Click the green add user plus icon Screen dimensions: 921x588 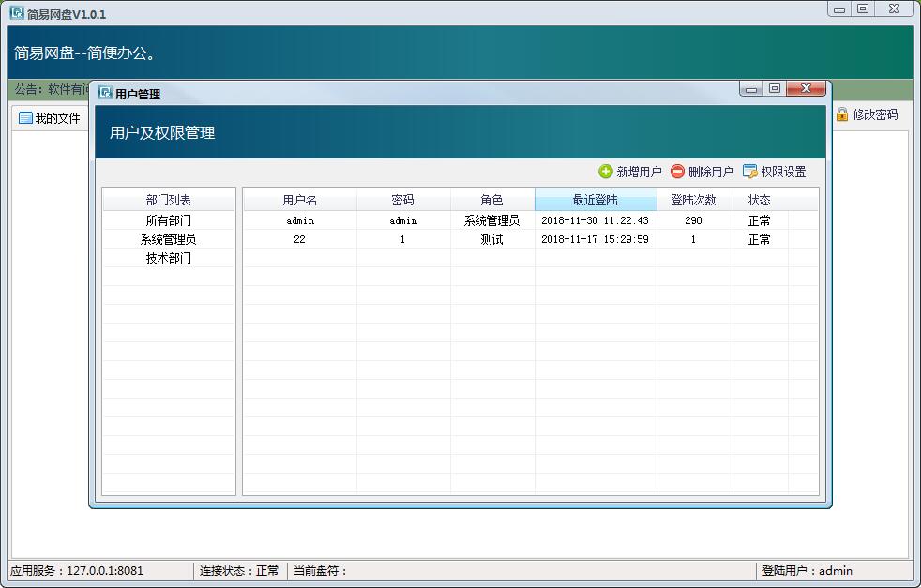point(606,172)
